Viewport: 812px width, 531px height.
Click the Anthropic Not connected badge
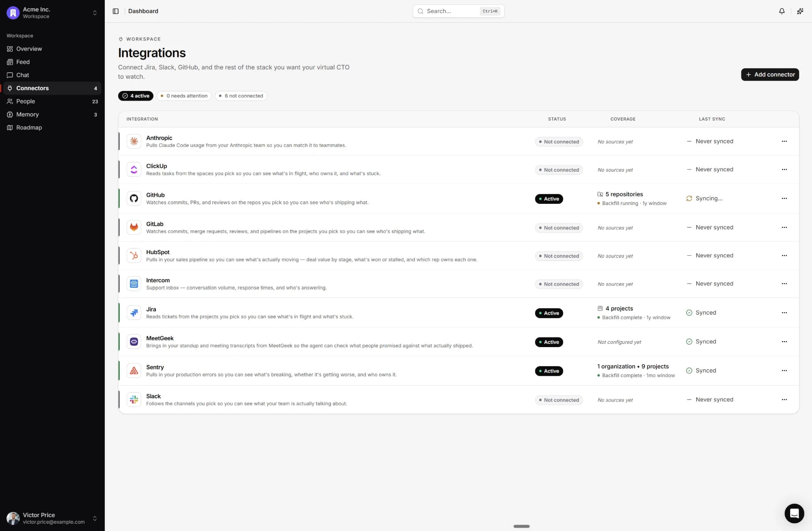click(x=559, y=142)
